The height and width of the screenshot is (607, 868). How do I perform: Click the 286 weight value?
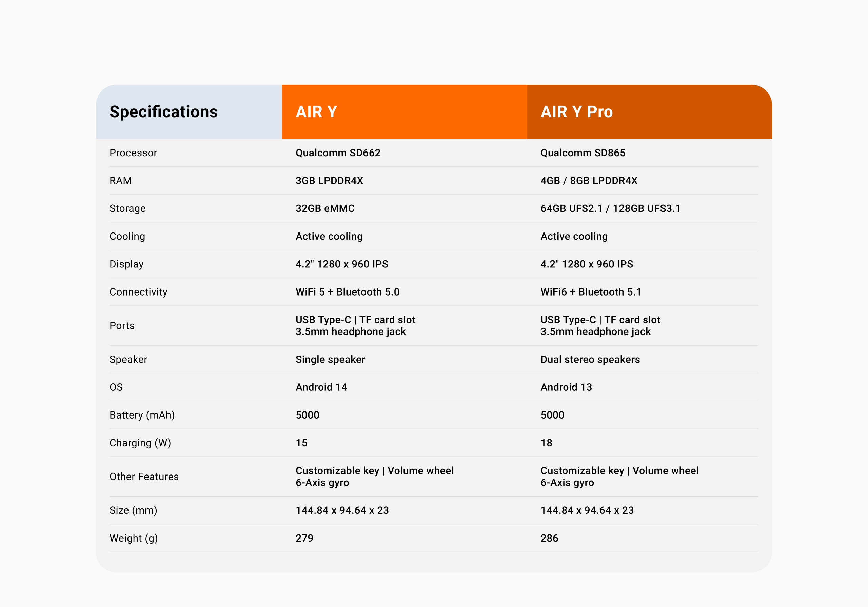coord(549,538)
